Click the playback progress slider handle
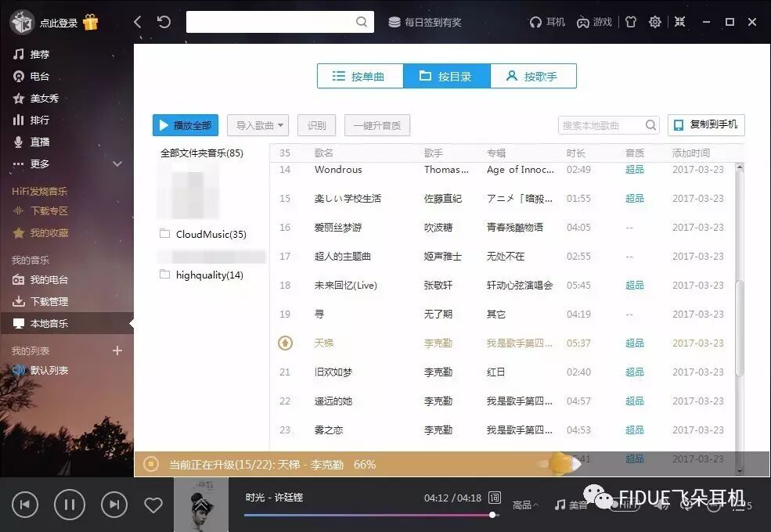 [492, 515]
